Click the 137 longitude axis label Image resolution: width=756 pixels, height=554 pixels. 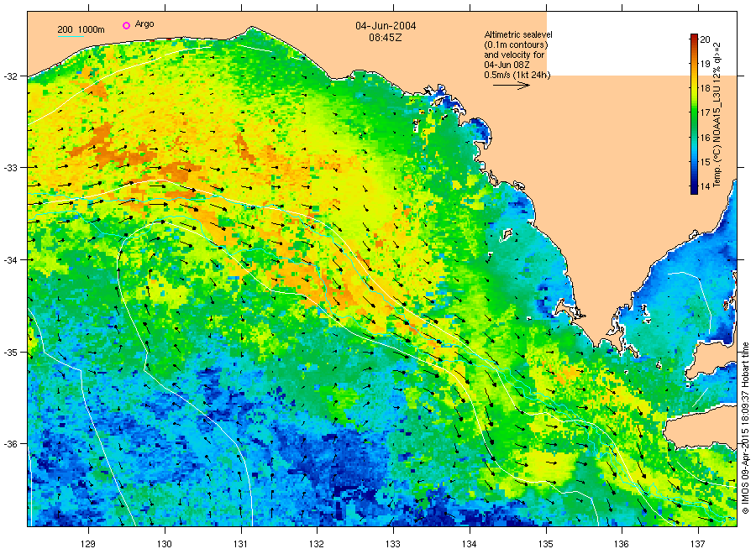pos(698,544)
